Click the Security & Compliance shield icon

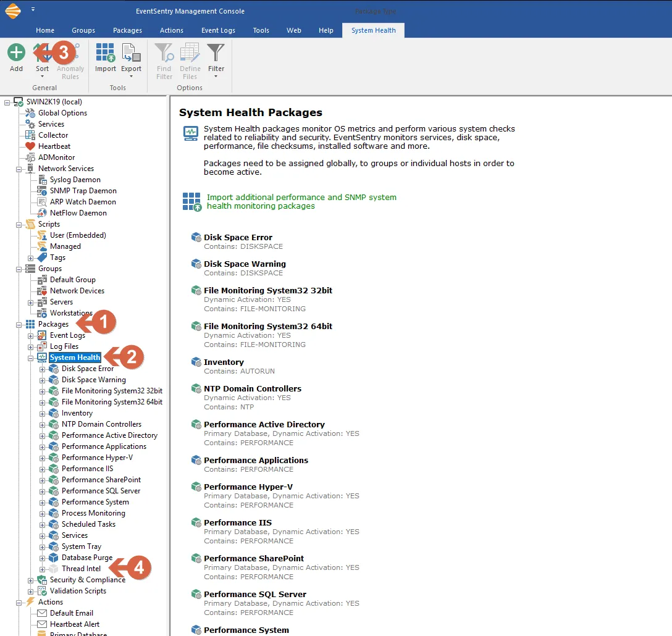point(42,580)
